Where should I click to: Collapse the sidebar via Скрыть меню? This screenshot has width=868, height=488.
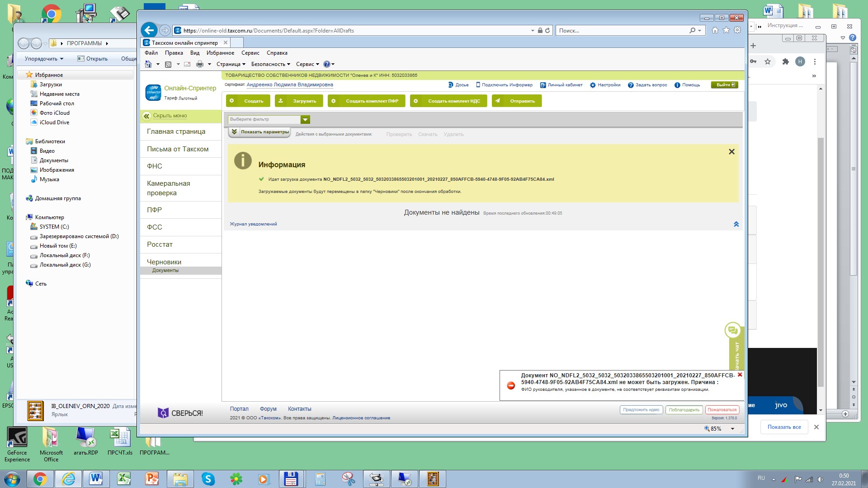tap(170, 116)
